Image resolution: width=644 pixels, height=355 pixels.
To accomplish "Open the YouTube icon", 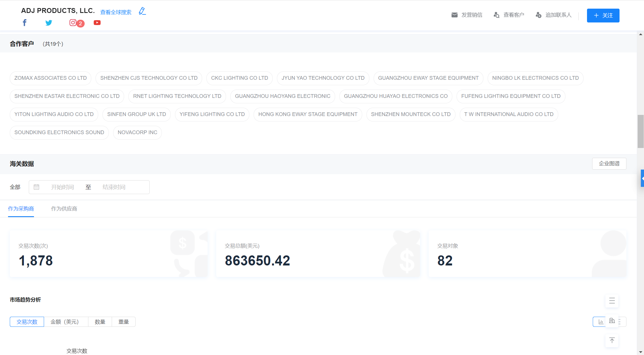I will (97, 23).
